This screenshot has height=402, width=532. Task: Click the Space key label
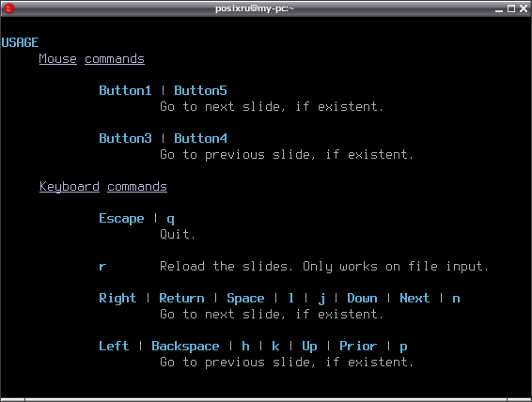[245, 299]
